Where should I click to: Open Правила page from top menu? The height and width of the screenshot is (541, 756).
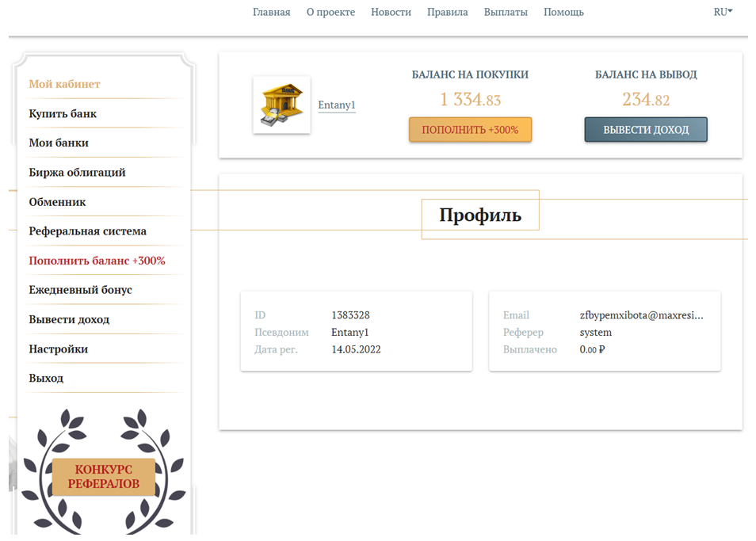[x=448, y=12]
